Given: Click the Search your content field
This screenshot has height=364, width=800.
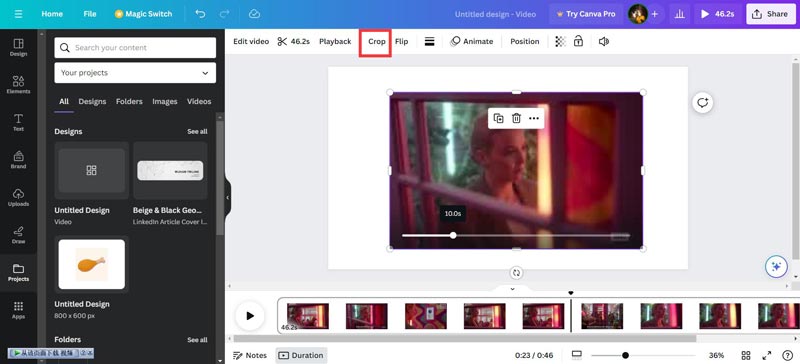Looking at the screenshot, I should pyautogui.click(x=135, y=48).
